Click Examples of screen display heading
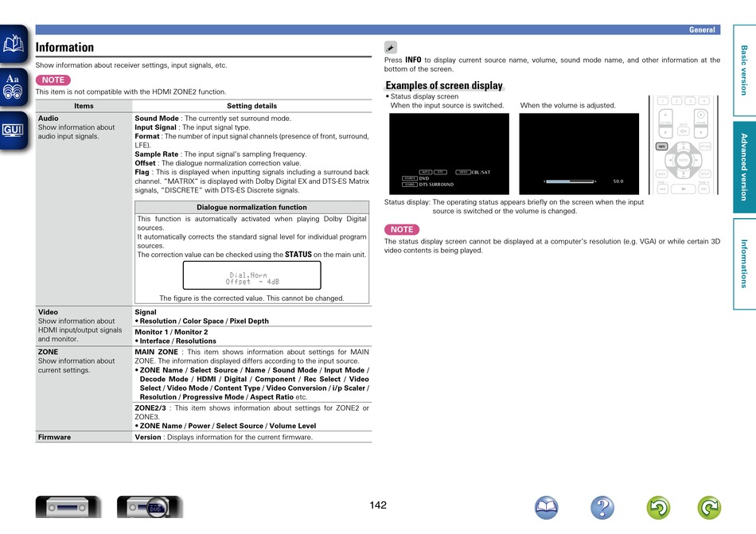Viewport: 756px width, 534px height. pyautogui.click(x=444, y=85)
